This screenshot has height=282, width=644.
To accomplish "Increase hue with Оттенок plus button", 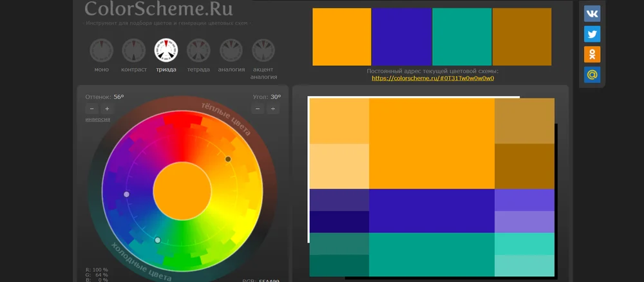I will (x=107, y=109).
